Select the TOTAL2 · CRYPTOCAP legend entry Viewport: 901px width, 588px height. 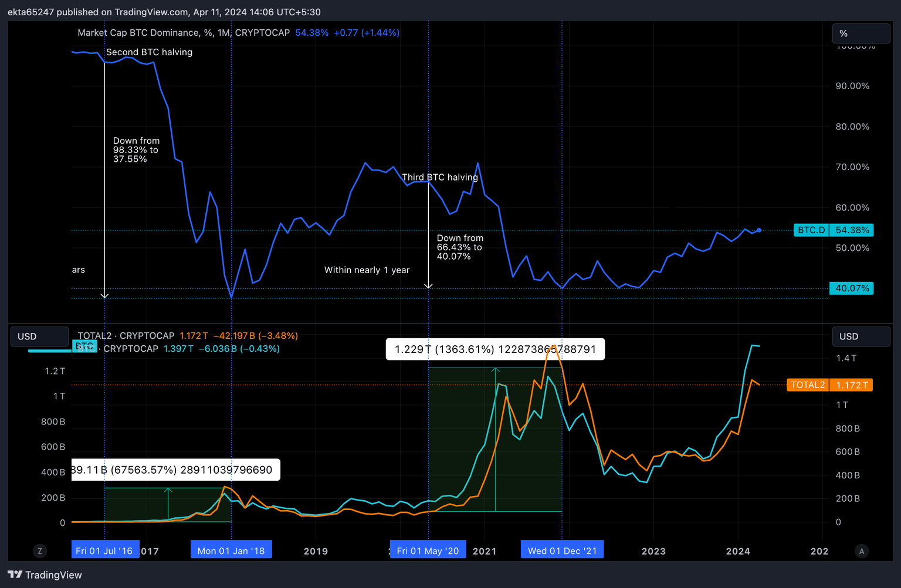click(126, 335)
